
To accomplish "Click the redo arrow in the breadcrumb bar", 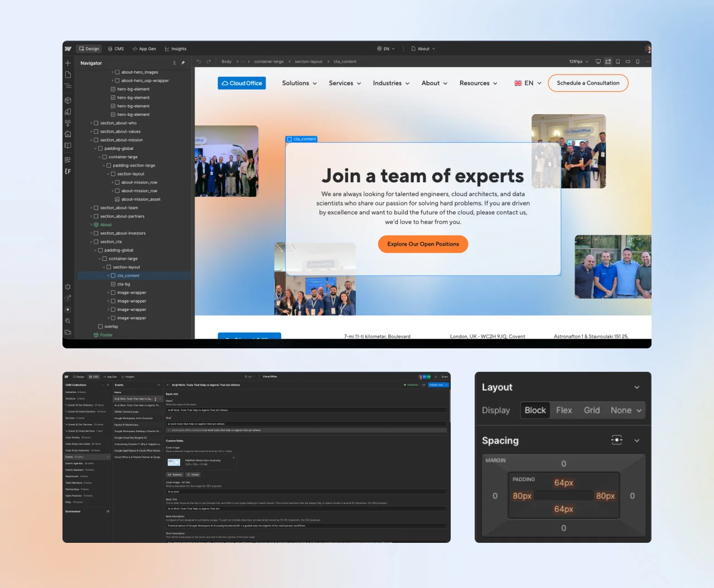I will point(209,61).
